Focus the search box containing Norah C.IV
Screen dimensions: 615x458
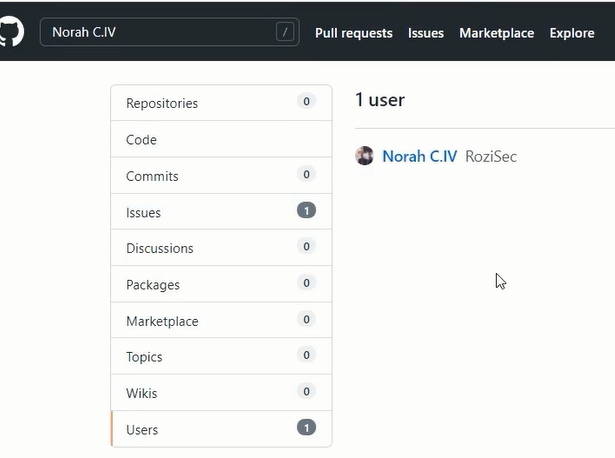pyautogui.click(x=169, y=32)
